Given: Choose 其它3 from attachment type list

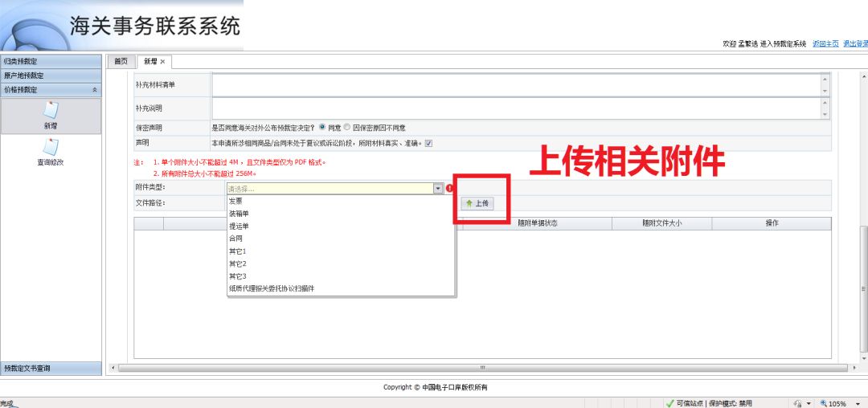Looking at the screenshot, I should coord(342,275).
